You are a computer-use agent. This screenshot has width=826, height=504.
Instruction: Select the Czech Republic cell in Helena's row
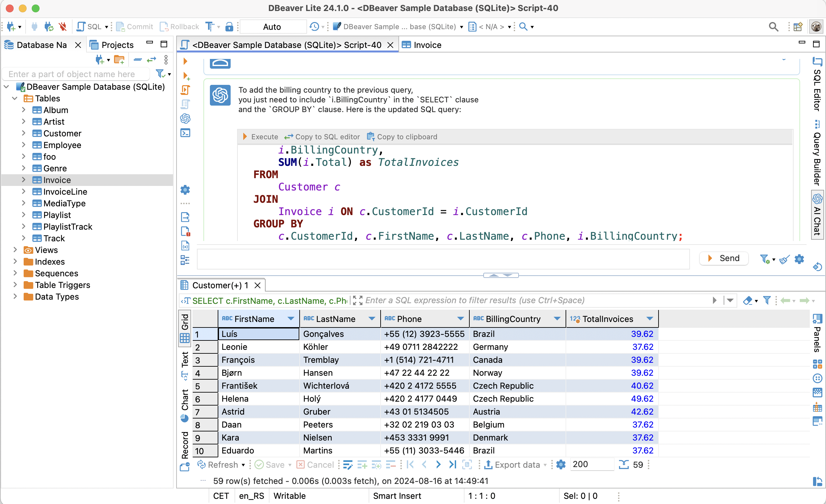pyautogui.click(x=517, y=398)
